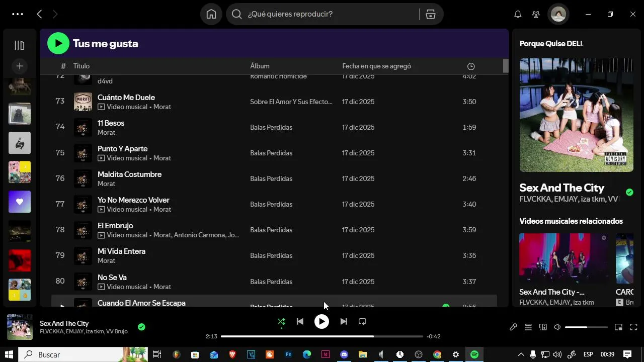Open the artist Morat on the 11 Besos row
644x362 pixels.
pos(106,132)
